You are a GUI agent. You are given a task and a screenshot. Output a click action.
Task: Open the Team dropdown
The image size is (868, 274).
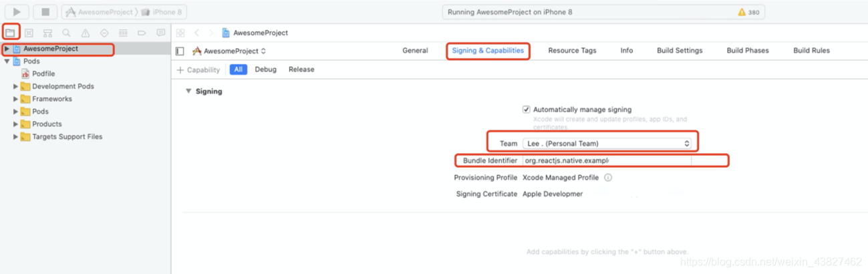607,144
